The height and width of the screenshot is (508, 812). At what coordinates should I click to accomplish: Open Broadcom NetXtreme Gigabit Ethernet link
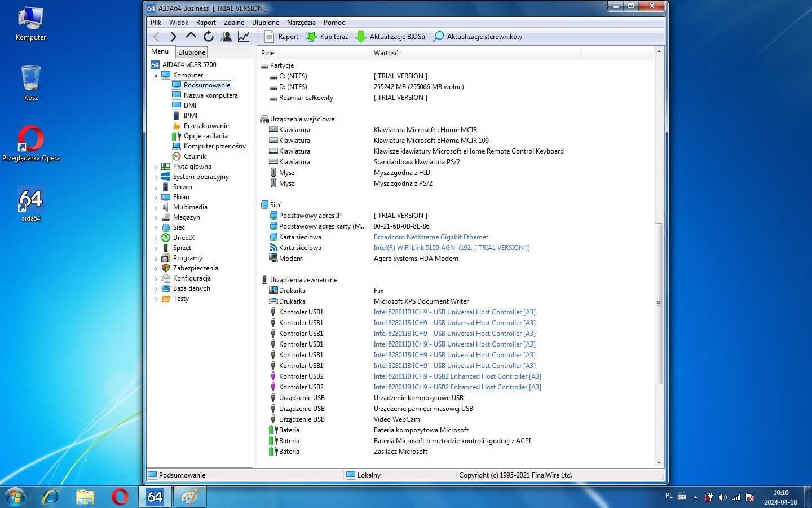click(431, 237)
